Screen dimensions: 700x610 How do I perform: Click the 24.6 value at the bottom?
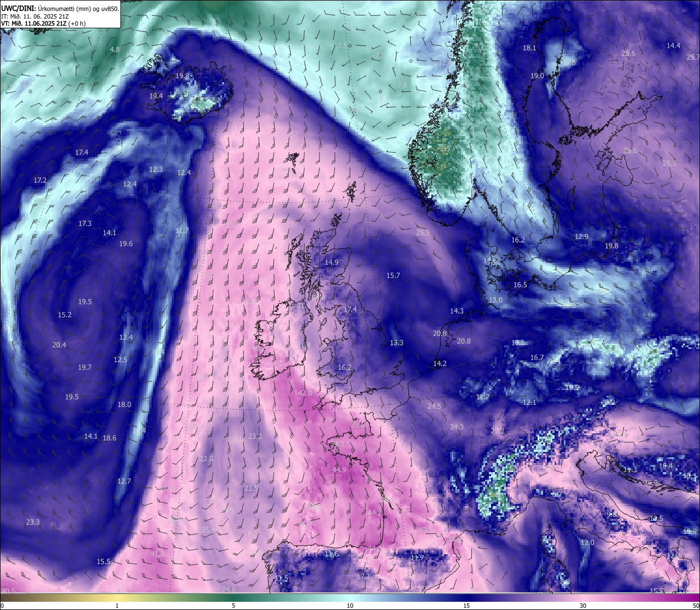[229, 590]
